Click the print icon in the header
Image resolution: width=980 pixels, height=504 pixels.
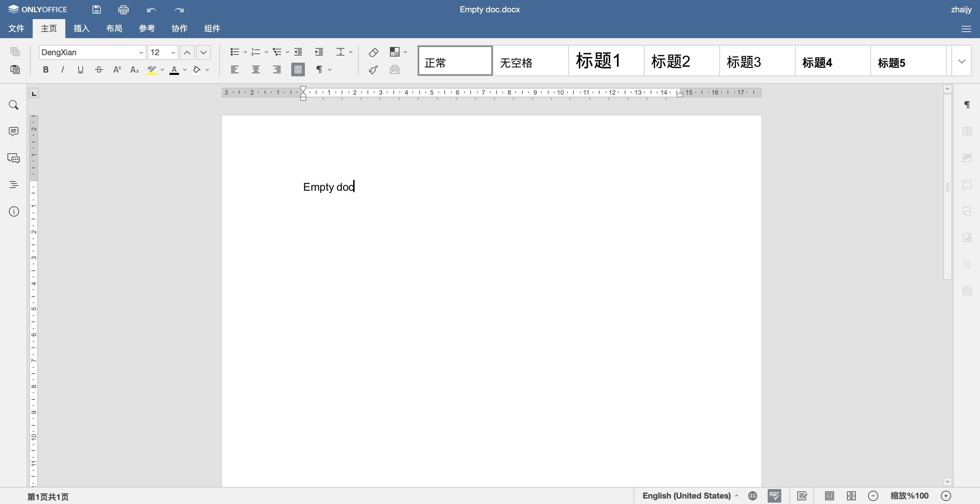pyautogui.click(x=123, y=10)
